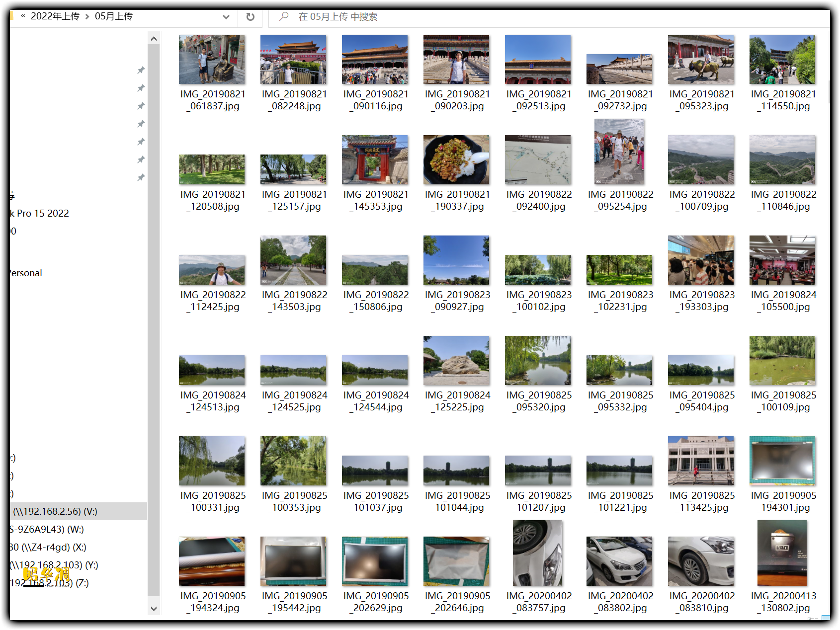The image size is (840, 630).
Task: Select thumbnail IMG_20190823_102231.jpg
Action: pos(620,270)
